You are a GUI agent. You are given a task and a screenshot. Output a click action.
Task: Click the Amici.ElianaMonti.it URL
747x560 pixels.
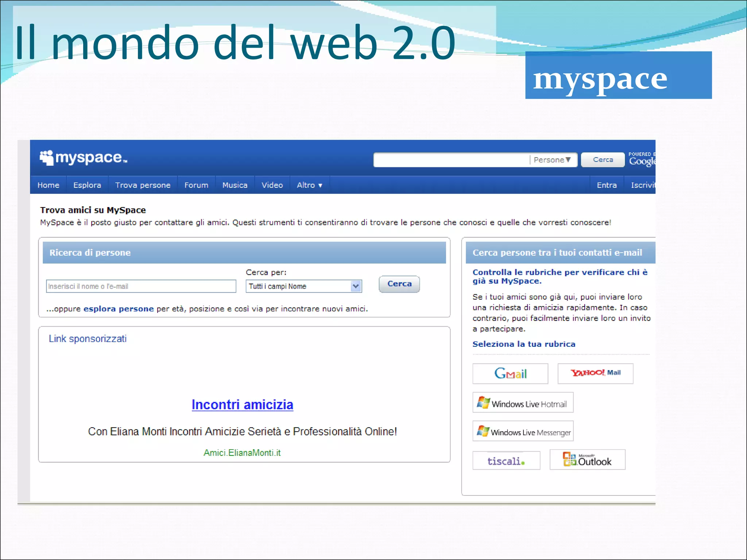[242, 453]
